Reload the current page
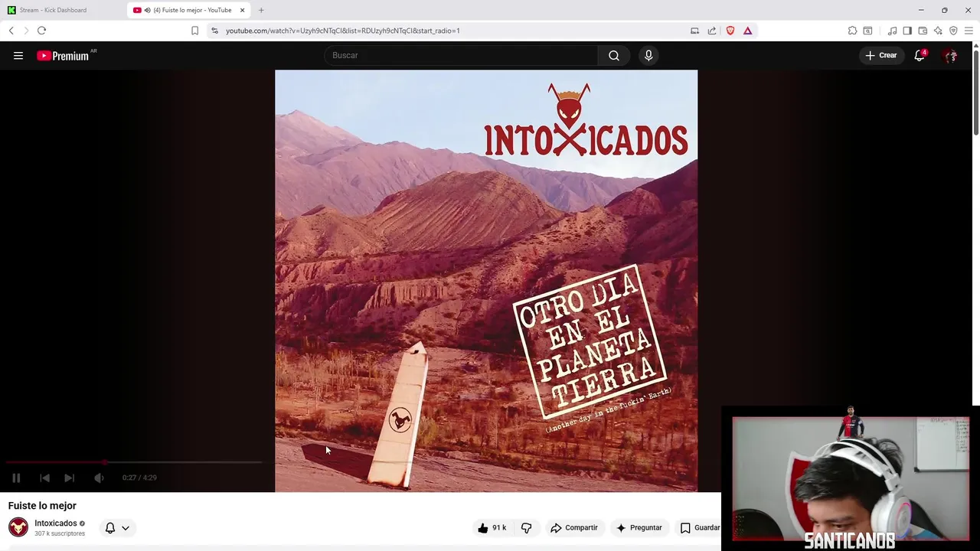Screen dimensions: 980x551 pyautogui.click(x=41, y=31)
